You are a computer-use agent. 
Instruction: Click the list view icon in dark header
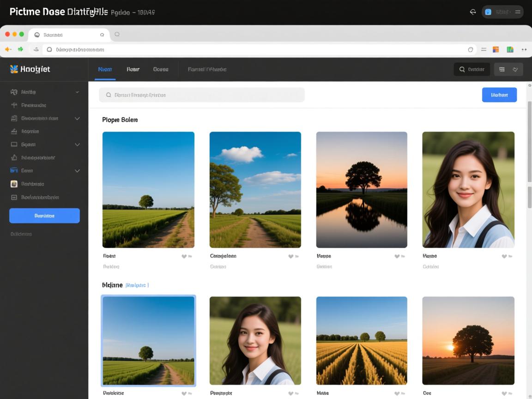502,69
